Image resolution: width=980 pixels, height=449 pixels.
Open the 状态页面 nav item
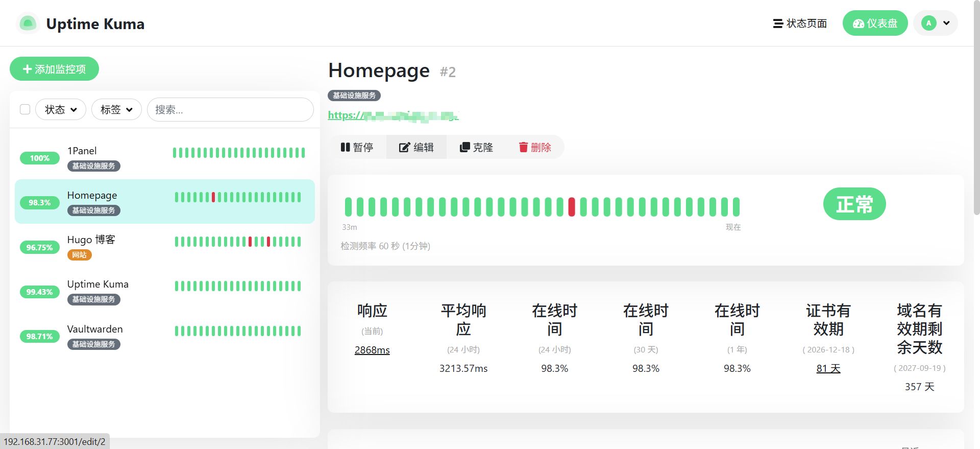tap(800, 23)
